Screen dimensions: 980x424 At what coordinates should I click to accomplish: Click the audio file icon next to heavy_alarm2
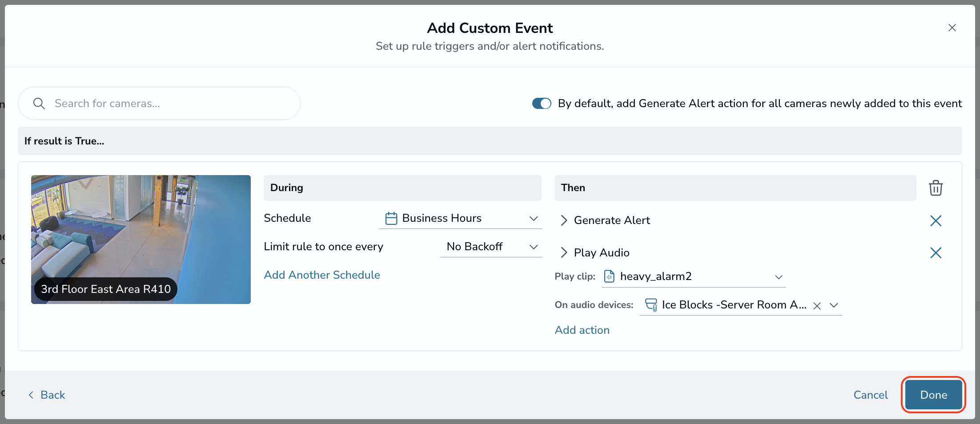tap(609, 276)
